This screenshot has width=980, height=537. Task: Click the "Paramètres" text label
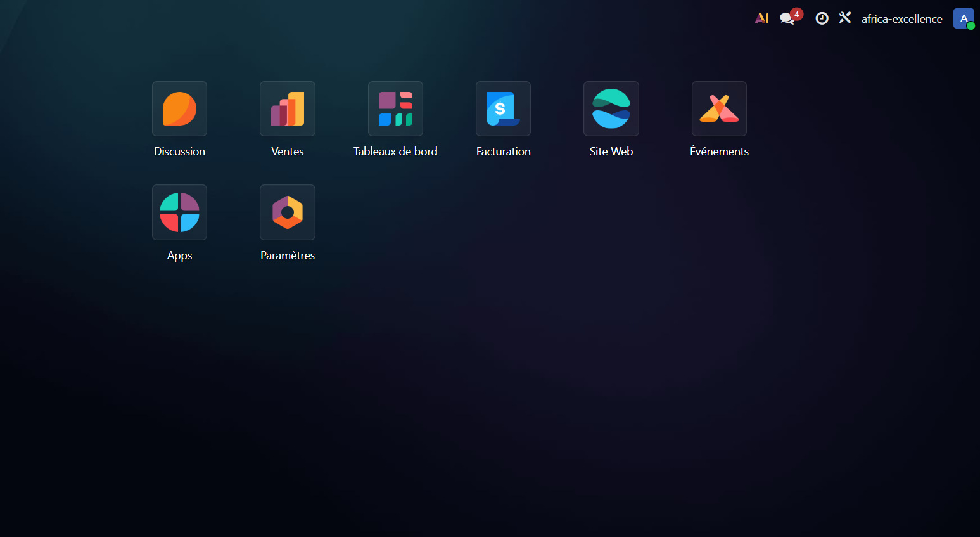click(288, 256)
